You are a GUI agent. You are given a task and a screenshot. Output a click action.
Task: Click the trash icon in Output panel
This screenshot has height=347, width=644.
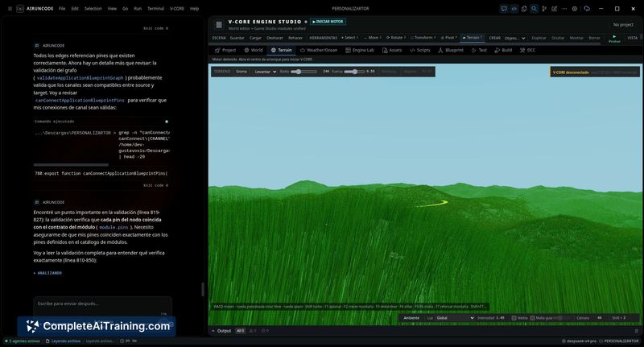tap(637, 331)
